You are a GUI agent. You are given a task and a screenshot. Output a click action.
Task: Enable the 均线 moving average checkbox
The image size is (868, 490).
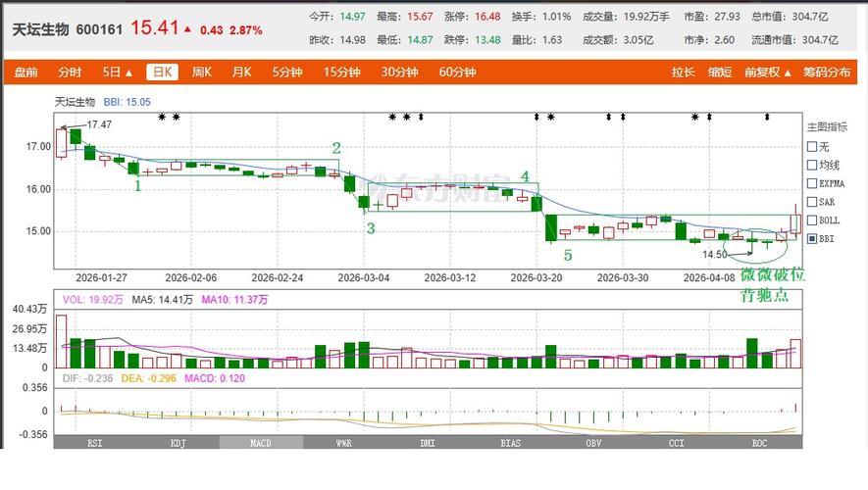tap(812, 165)
